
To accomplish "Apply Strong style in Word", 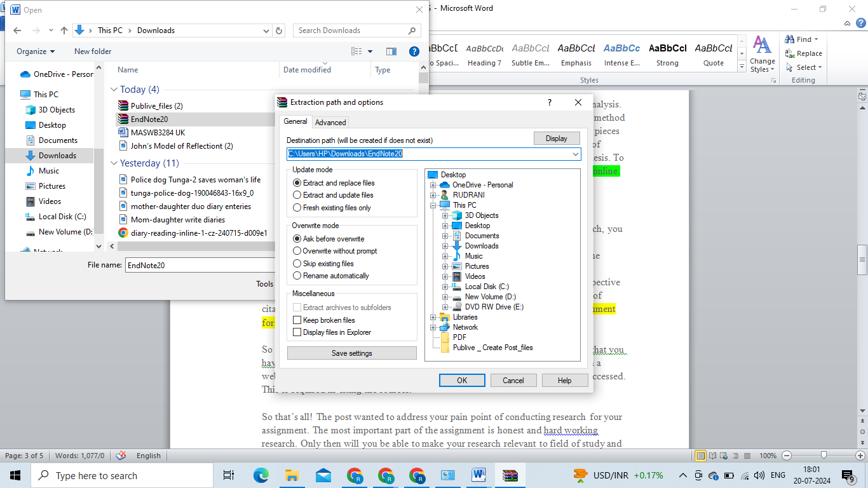I will (667, 55).
